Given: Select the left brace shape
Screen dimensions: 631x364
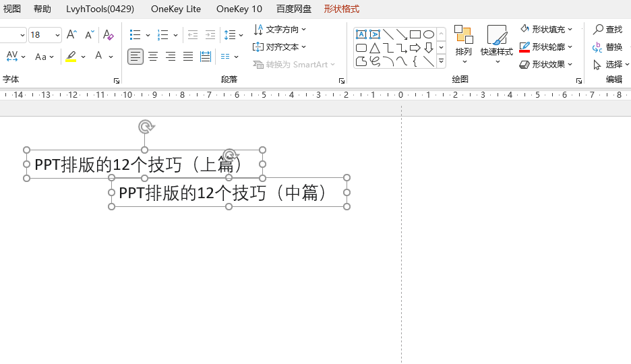Looking at the screenshot, I should pyautogui.click(x=415, y=61).
